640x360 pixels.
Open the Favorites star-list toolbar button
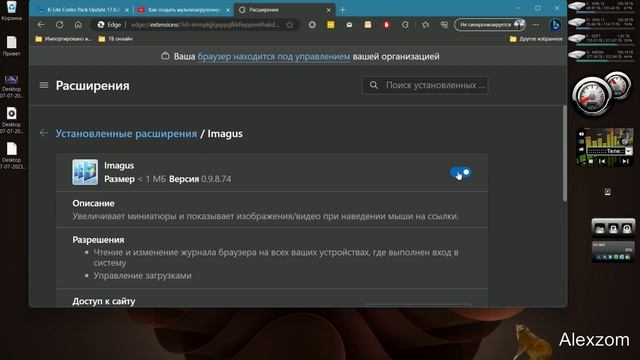tap(425, 25)
